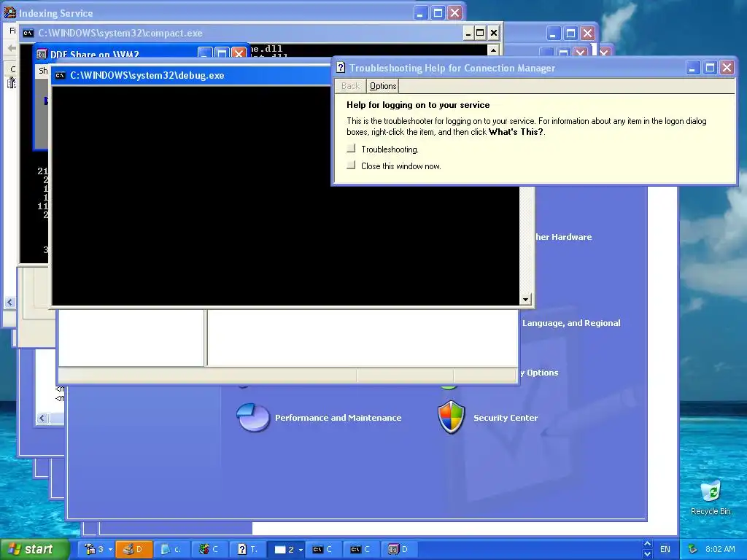Click the Indexing Service title bar icon
The image size is (747, 560).
point(10,13)
